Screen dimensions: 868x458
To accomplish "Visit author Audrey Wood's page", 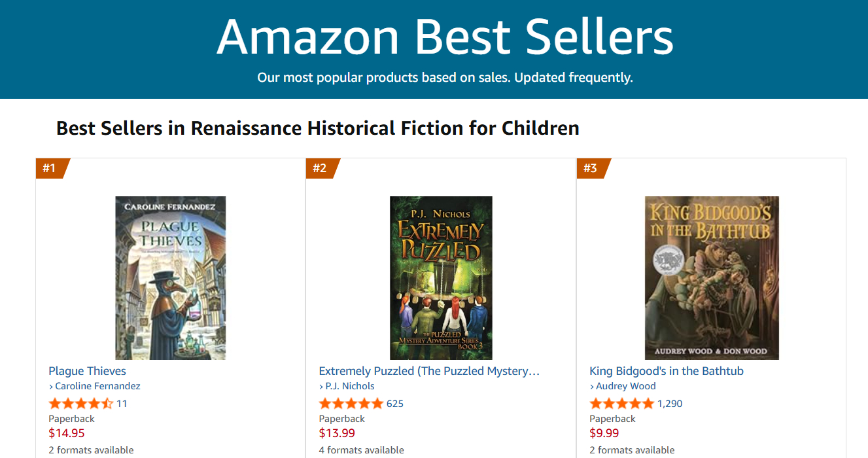I will tap(625, 386).
